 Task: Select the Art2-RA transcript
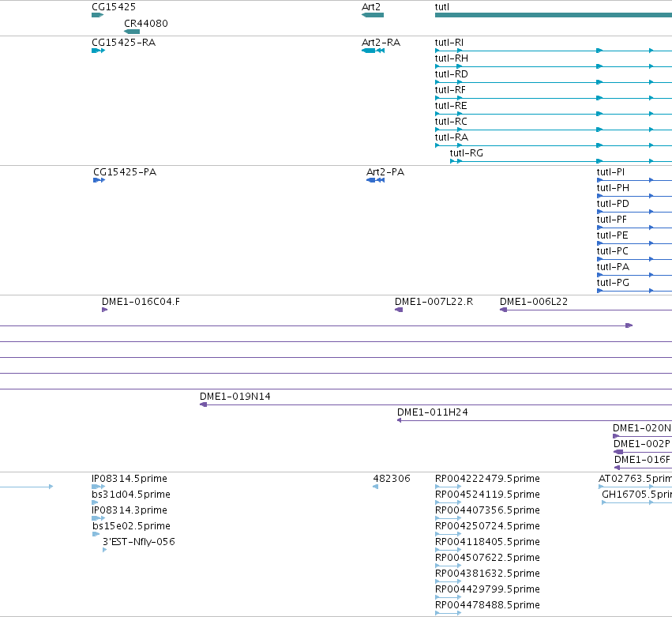point(373,51)
